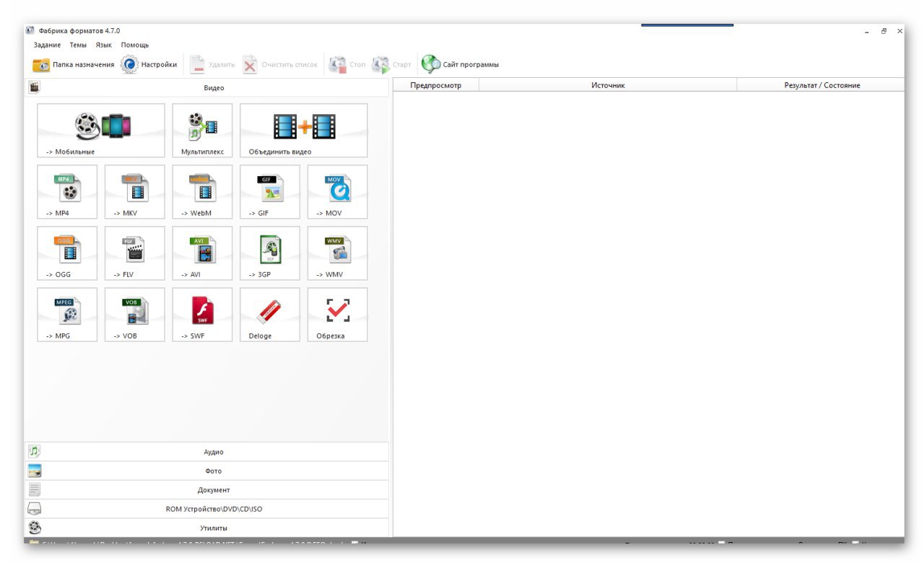This screenshot has width=924, height=563.
Task: Choose the SWF conversion format
Action: pos(202,315)
